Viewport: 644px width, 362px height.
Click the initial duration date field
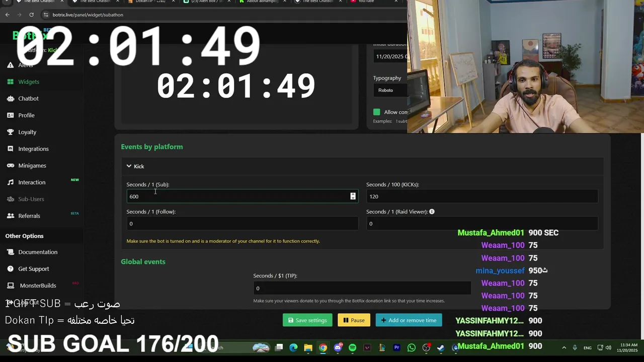tap(390, 56)
